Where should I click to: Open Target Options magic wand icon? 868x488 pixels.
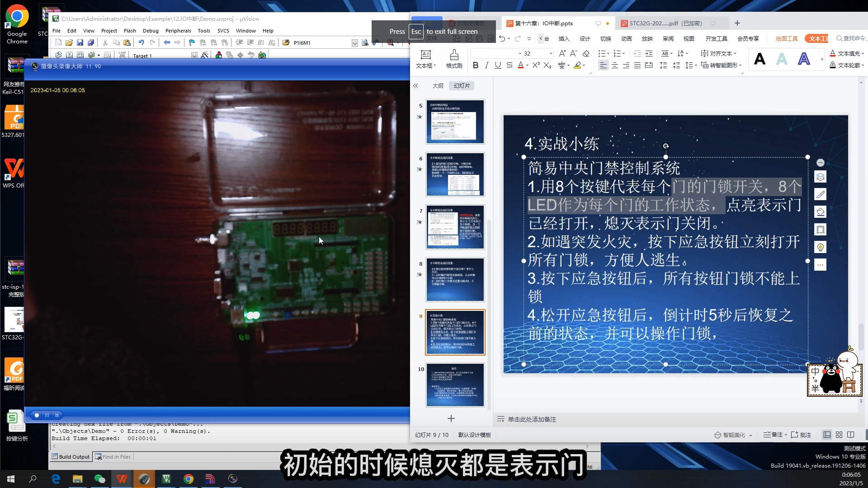point(205,55)
